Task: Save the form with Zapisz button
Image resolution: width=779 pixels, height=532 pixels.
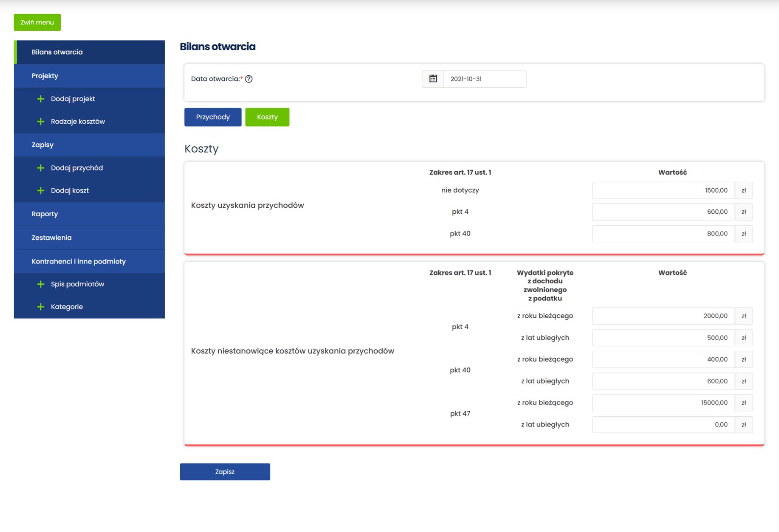Action: click(225, 472)
